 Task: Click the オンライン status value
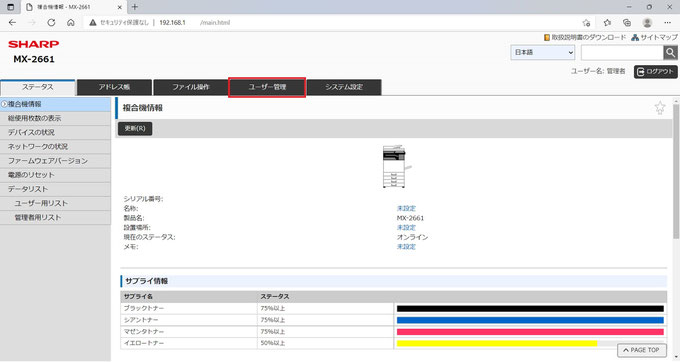click(412, 237)
